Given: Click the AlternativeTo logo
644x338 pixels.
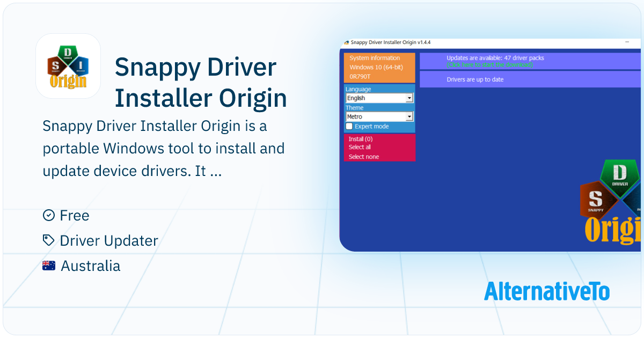Looking at the screenshot, I should pos(547,293).
